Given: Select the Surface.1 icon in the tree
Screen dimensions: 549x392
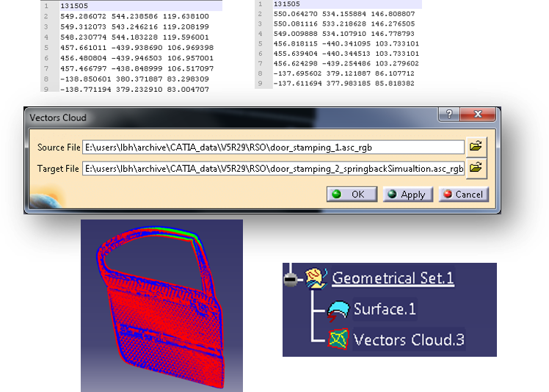Looking at the screenshot, I should (338, 310).
